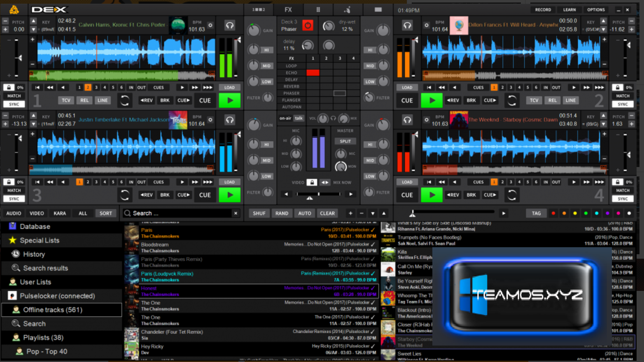Click the talk button in mixer
The width and height of the screenshot is (644, 362).
coord(299,118)
